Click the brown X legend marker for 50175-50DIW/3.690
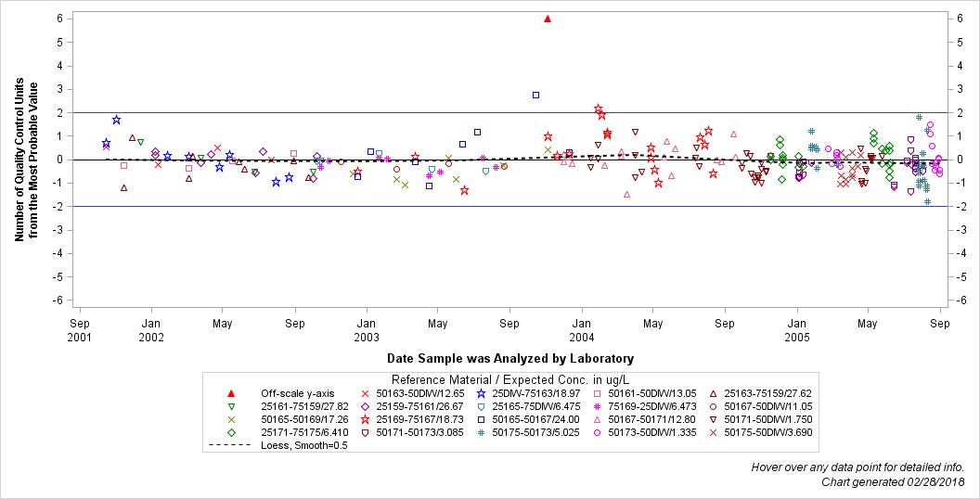This screenshot has width=980, height=499. (713, 432)
